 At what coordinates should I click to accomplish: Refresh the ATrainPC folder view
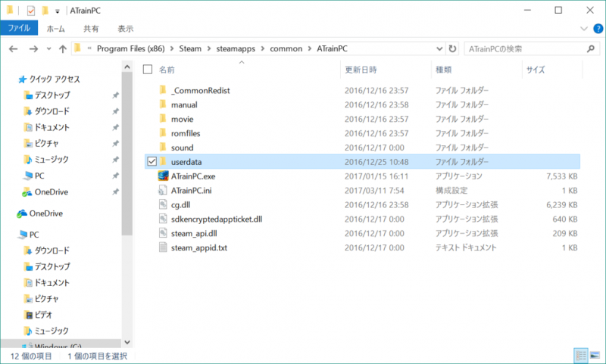pos(452,48)
